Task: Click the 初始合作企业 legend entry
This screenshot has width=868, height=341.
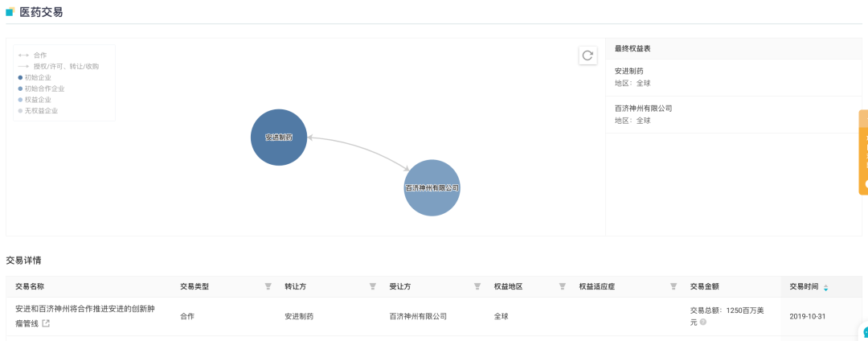Action: click(x=42, y=88)
